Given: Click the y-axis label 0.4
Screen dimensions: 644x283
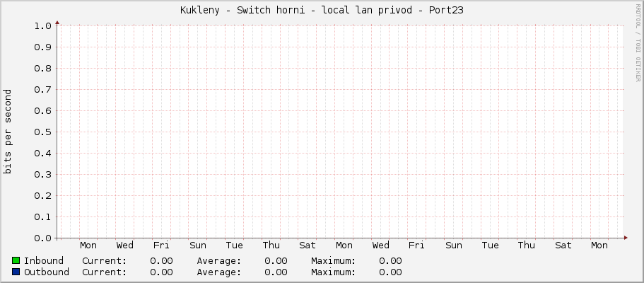Looking at the screenshot, I should [42, 154].
